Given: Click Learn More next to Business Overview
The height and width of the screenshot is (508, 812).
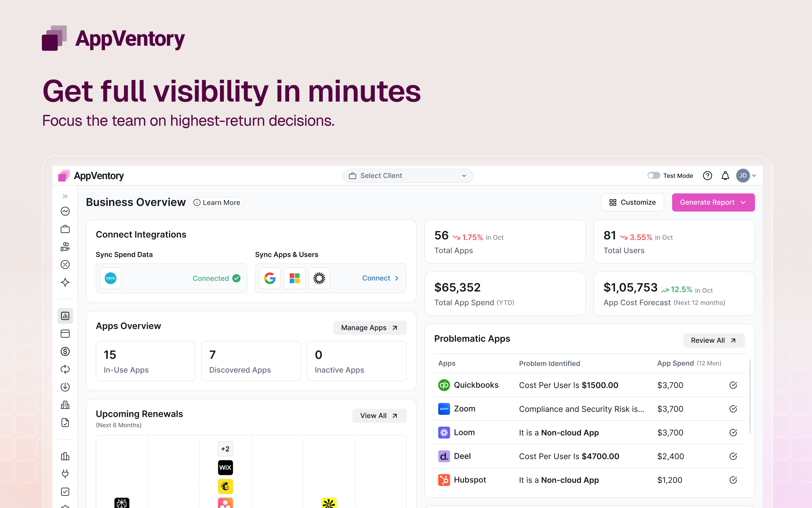Looking at the screenshot, I should [217, 203].
